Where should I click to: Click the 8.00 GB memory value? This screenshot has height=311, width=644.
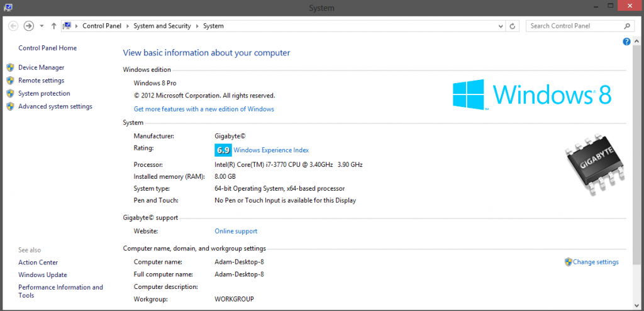[x=225, y=176]
